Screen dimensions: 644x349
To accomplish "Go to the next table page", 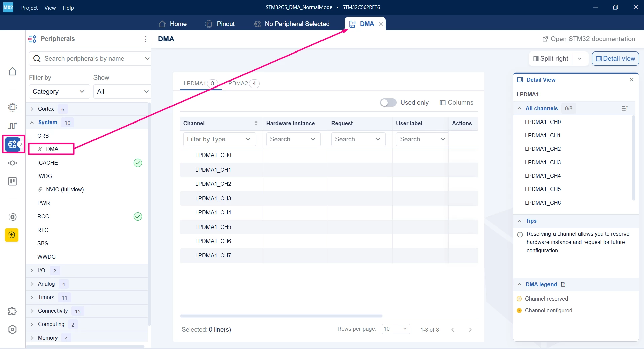I will pyautogui.click(x=470, y=330).
